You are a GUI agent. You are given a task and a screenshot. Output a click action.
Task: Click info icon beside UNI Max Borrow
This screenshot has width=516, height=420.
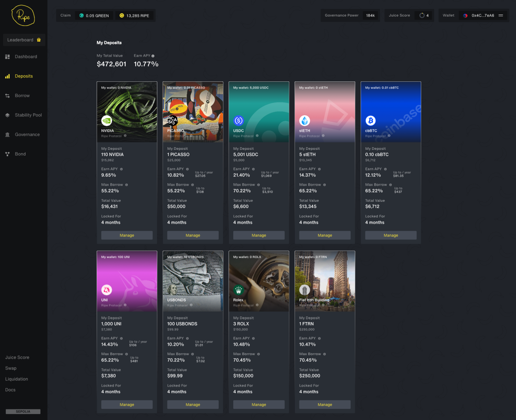[x=127, y=354]
